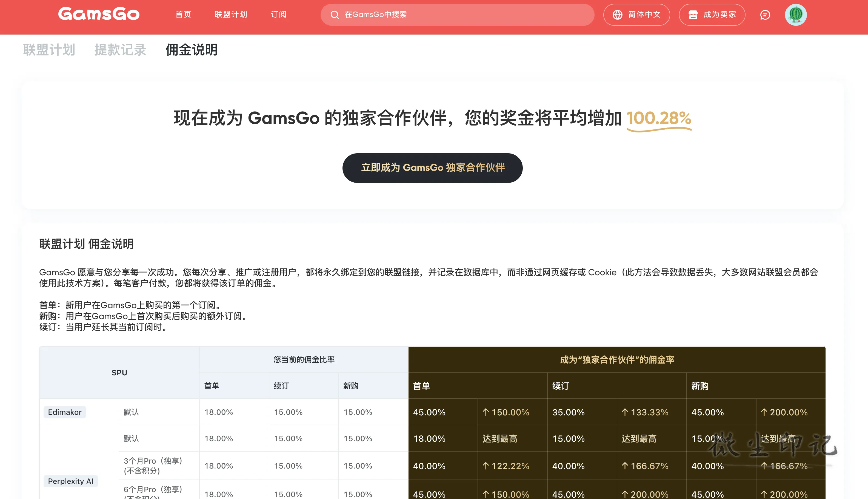The width and height of the screenshot is (868, 499).
Task: Click Edimakor's ↑ 150.00% first-order increase
Action: [506, 412]
